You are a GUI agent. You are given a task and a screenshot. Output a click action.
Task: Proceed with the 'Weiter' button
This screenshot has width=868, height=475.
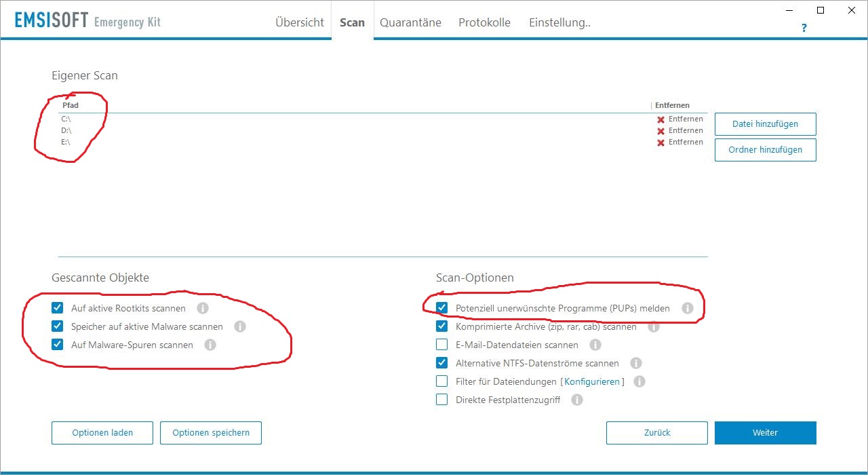coord(766,433)
